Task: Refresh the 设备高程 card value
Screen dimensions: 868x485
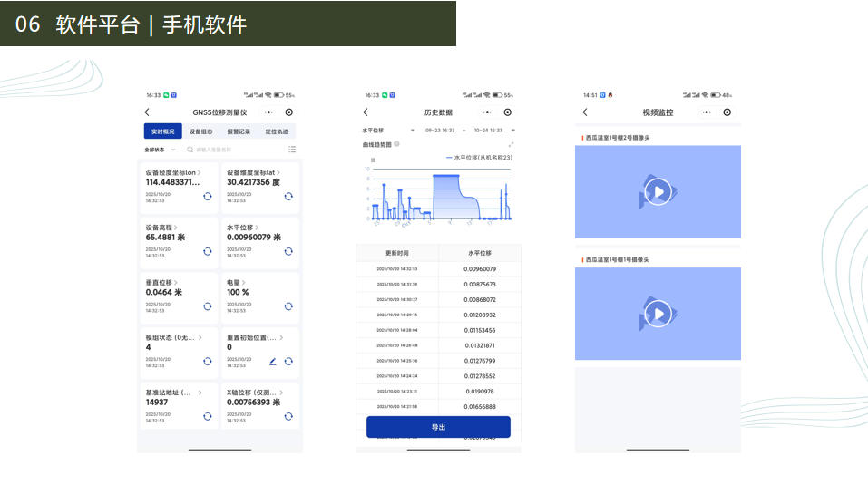Action: [207, 251]
